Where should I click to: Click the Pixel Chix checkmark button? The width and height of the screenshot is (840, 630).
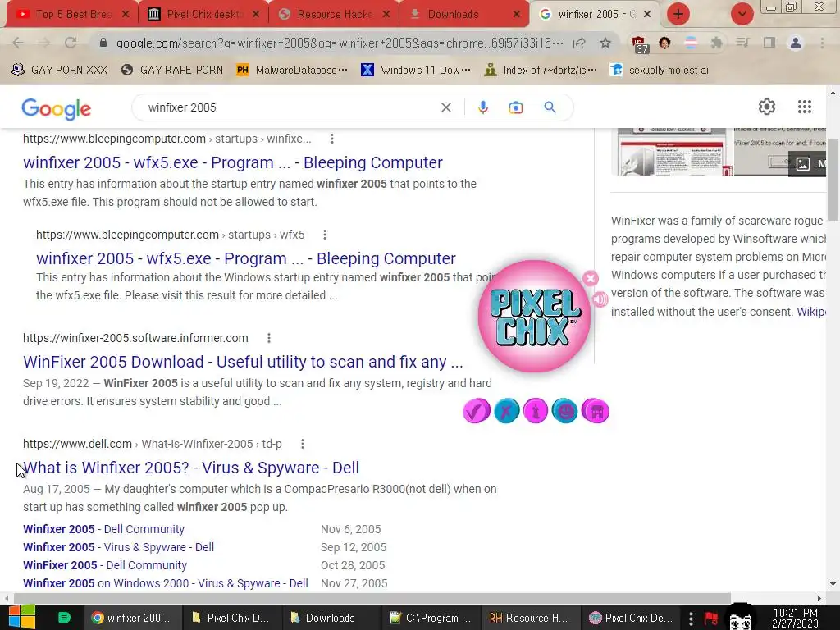click(477, 411)
